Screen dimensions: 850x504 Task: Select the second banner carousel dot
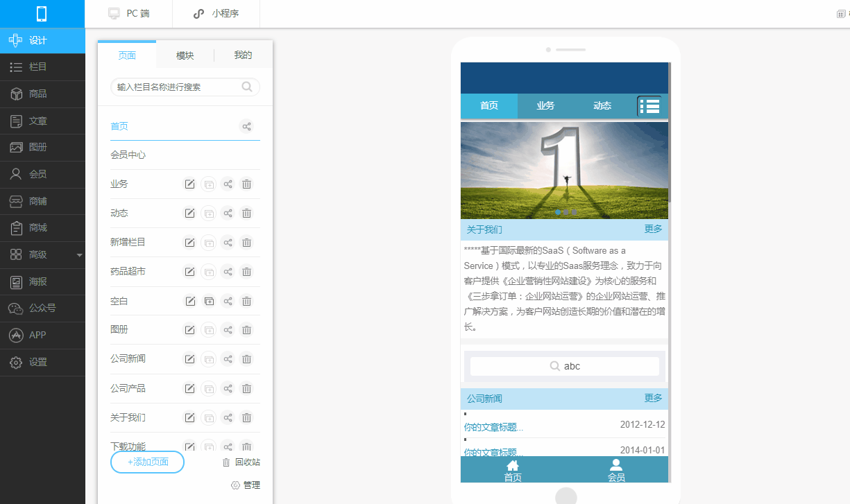point(566,212)
